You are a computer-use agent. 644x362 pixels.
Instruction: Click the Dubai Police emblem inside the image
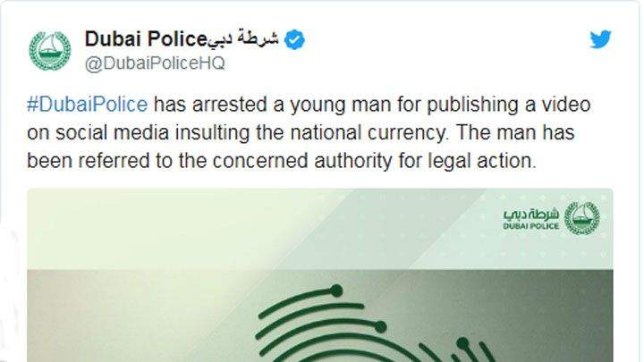(582, 218)
